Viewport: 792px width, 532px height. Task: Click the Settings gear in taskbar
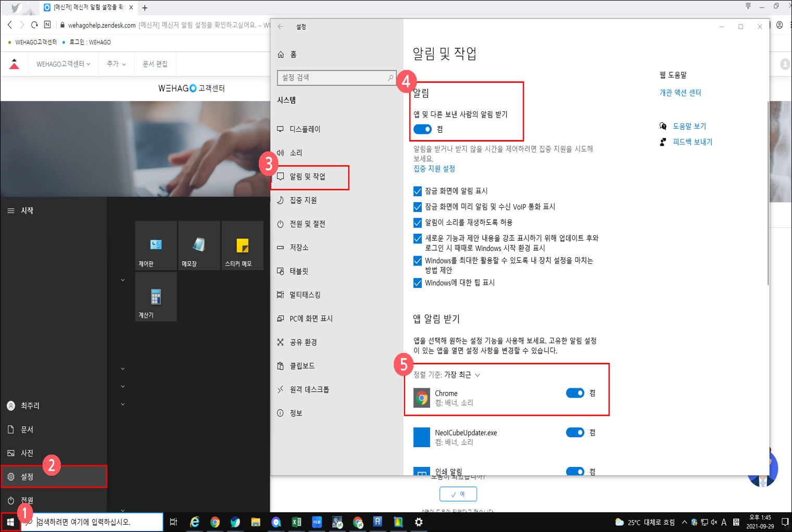[x=419, y=522]
